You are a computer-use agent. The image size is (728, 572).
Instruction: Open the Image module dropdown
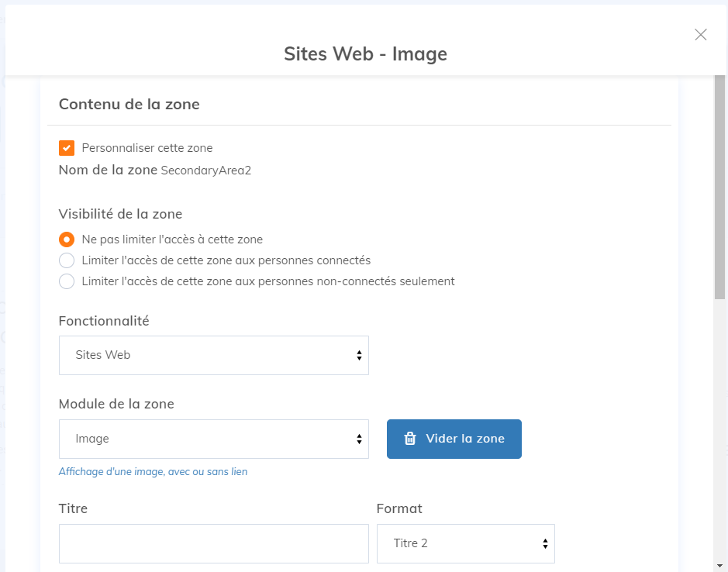click(213, 439)
